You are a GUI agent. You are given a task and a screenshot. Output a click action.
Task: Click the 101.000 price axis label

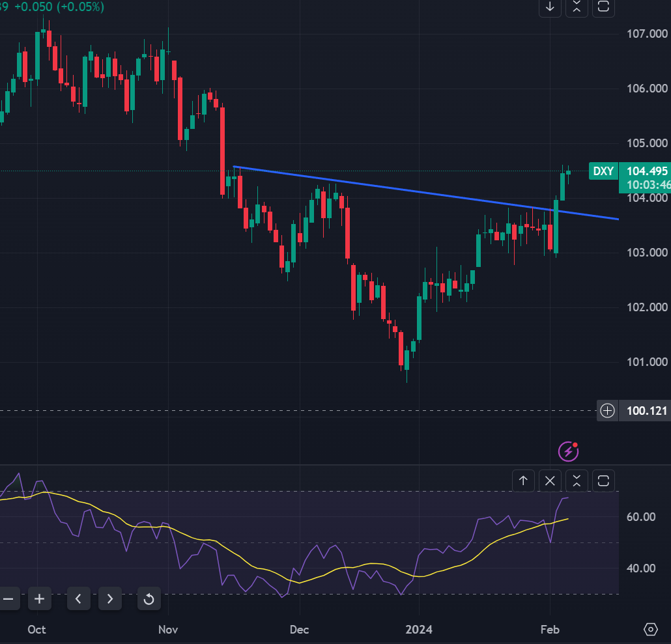647,362
